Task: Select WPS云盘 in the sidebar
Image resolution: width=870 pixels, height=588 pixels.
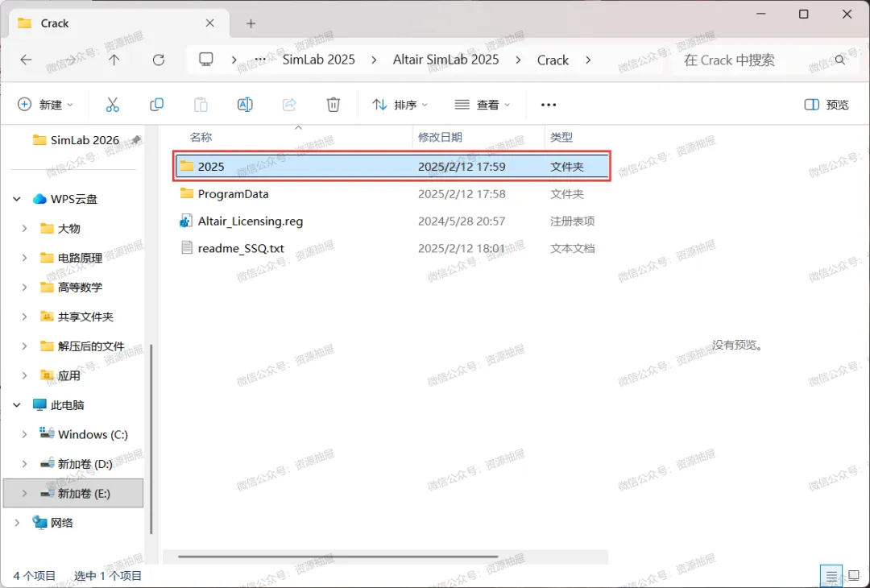Action: coord(74,199)
